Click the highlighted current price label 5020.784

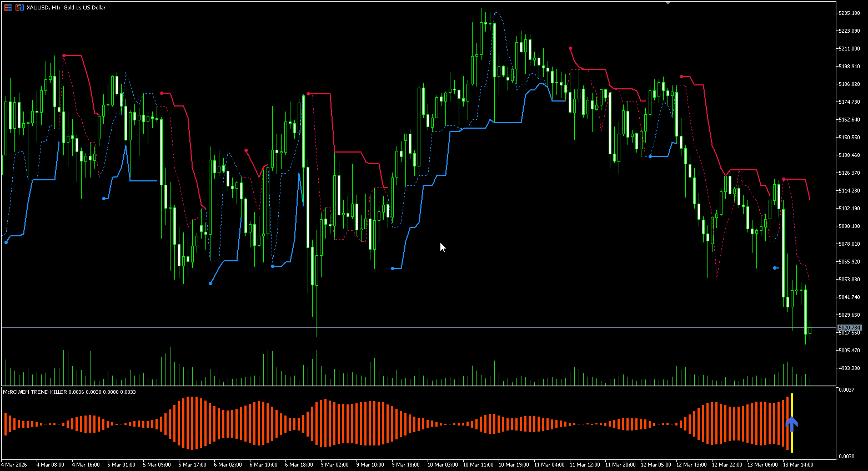[849, 328]
